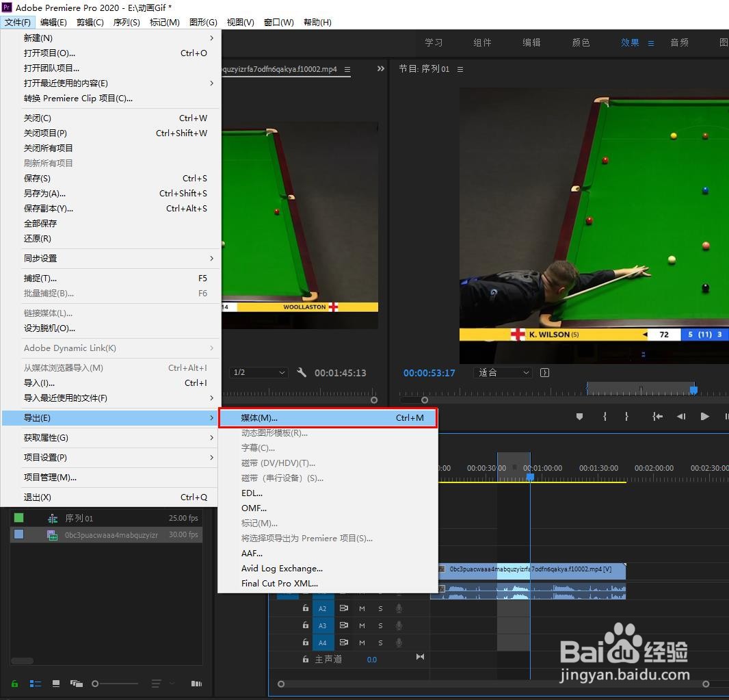The width and height of the screenshot is (729, 700).
Task: Click the Source monitor panel overflow double-arrow icon
Action: 381,69
